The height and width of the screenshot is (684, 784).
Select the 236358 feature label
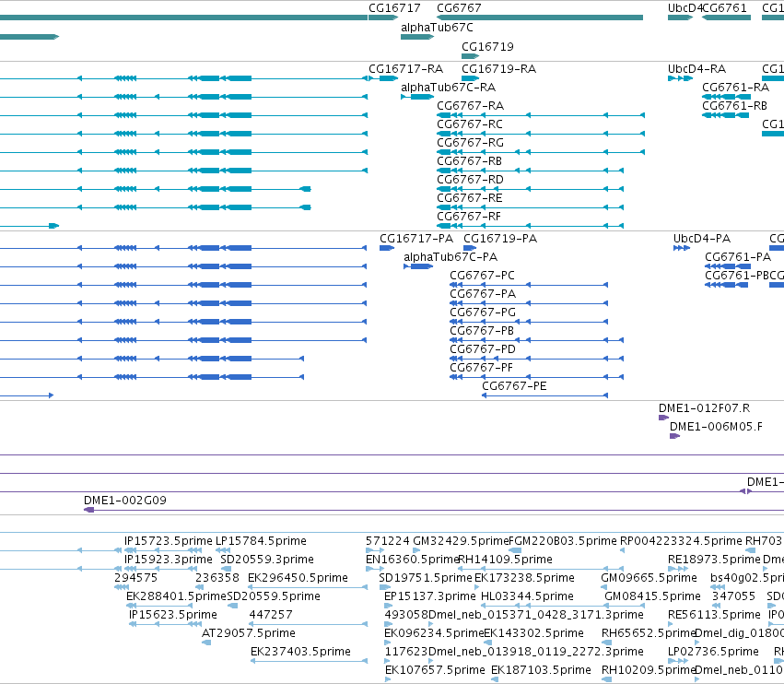coord(217,577)
